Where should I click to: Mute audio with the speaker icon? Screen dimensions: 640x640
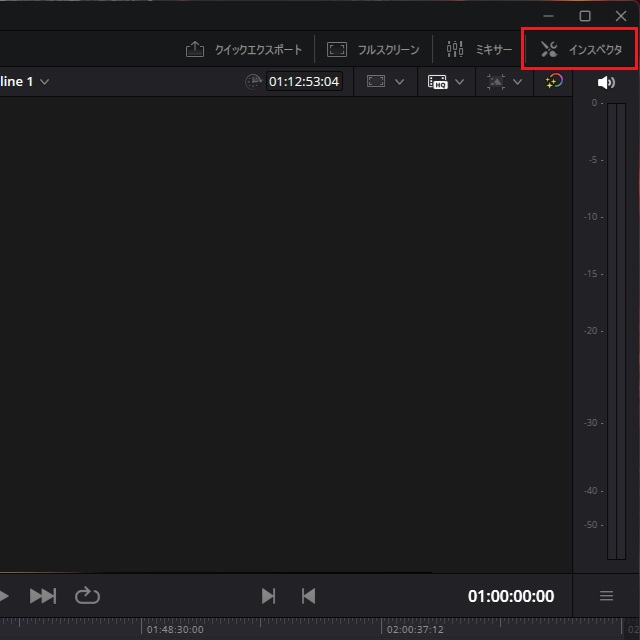606,82
